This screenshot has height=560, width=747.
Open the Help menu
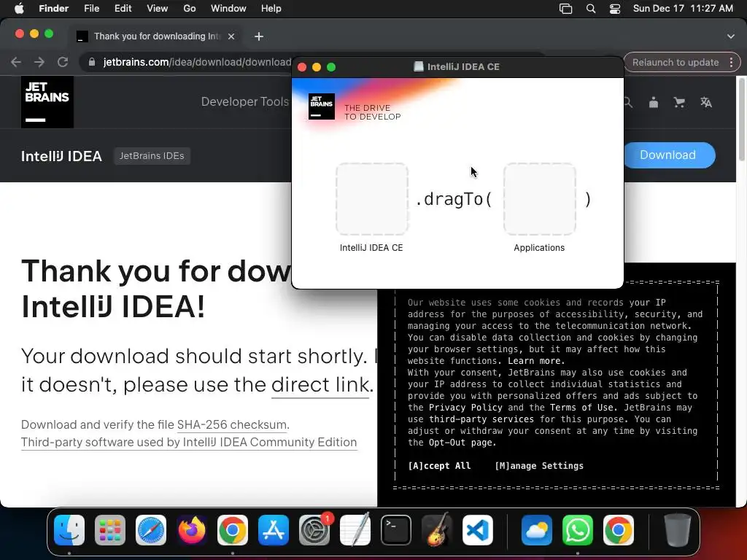271,9
